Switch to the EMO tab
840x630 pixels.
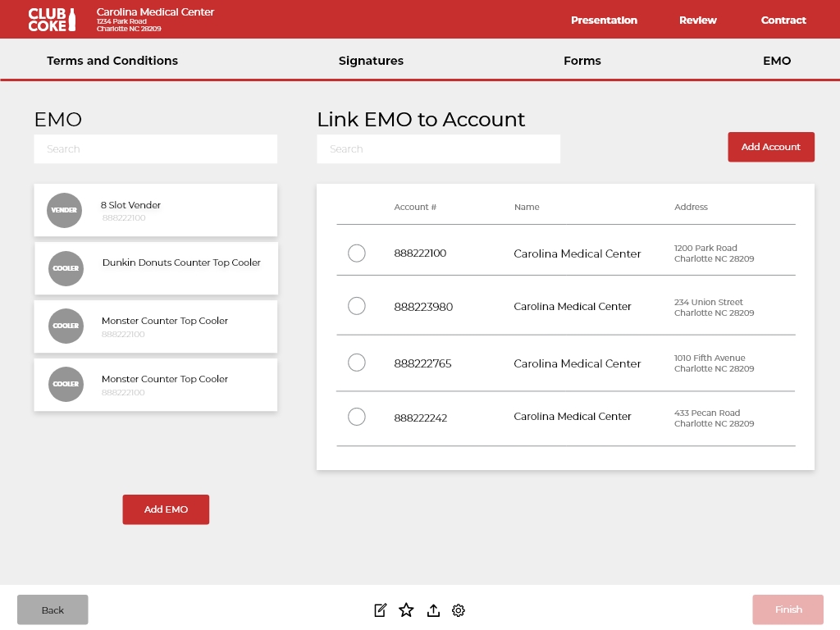coord(777,61)
